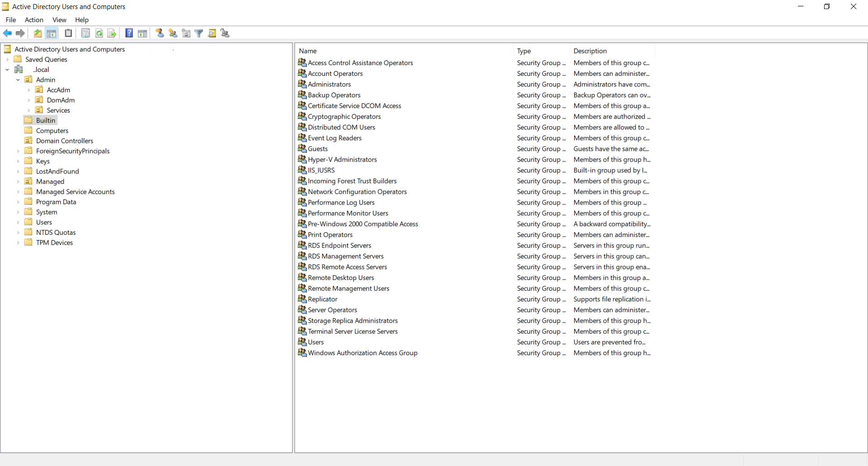Expand the DomAdm node
The width and height of the screenshot is (868, 466).
point(29,100)
